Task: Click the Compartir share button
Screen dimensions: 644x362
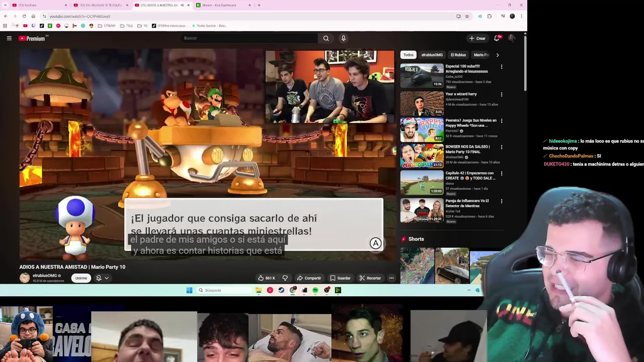Action: coord(309,278)
